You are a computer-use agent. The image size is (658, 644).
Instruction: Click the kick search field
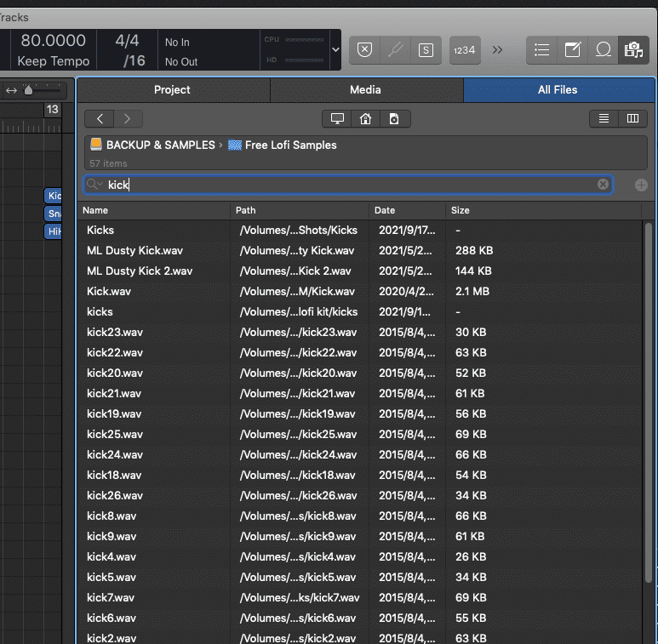point(348,185)
